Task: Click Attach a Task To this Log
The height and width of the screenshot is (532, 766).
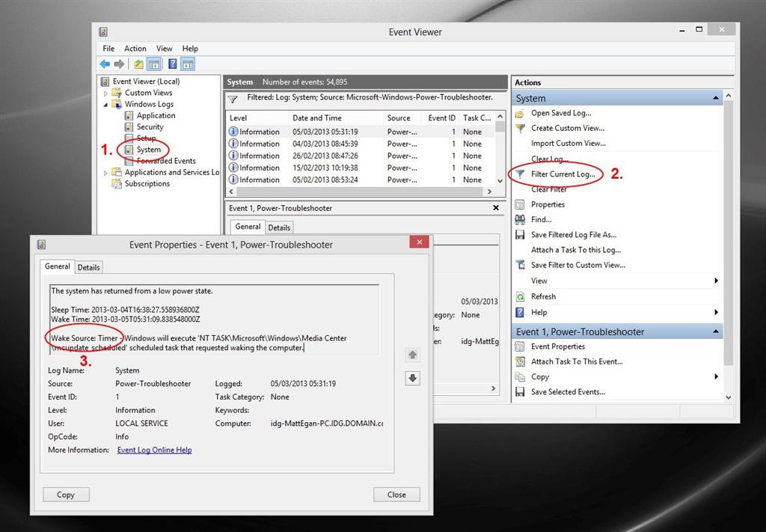Action: (x=576, y=250)
